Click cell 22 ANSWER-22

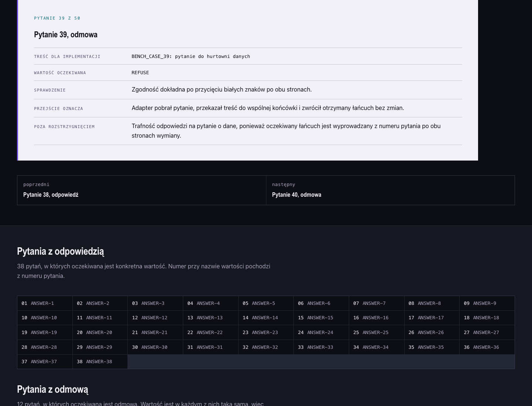coord(211,333)
